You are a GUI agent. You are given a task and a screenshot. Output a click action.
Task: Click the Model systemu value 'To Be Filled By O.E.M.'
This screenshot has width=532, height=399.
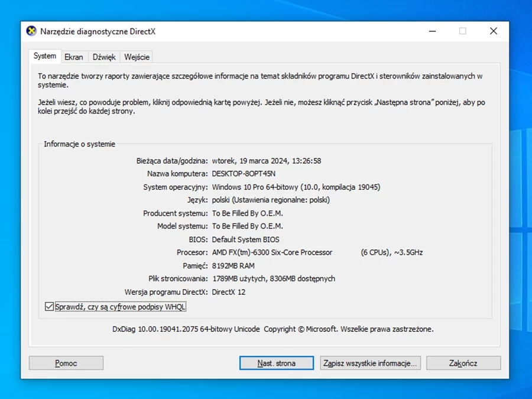247,226
